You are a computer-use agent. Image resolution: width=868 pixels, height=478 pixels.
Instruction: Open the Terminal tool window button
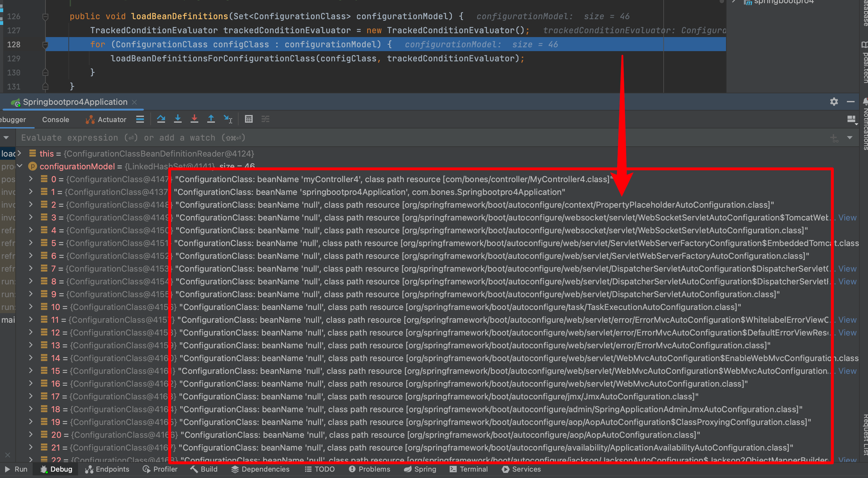pyautogui.click(x=469, y=469)
